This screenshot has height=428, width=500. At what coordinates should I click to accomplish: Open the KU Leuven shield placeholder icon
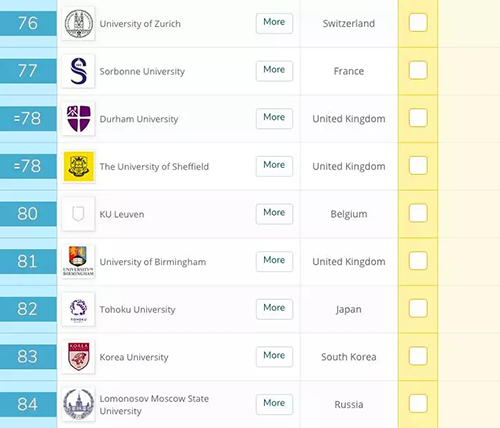[x=78, y=214]
